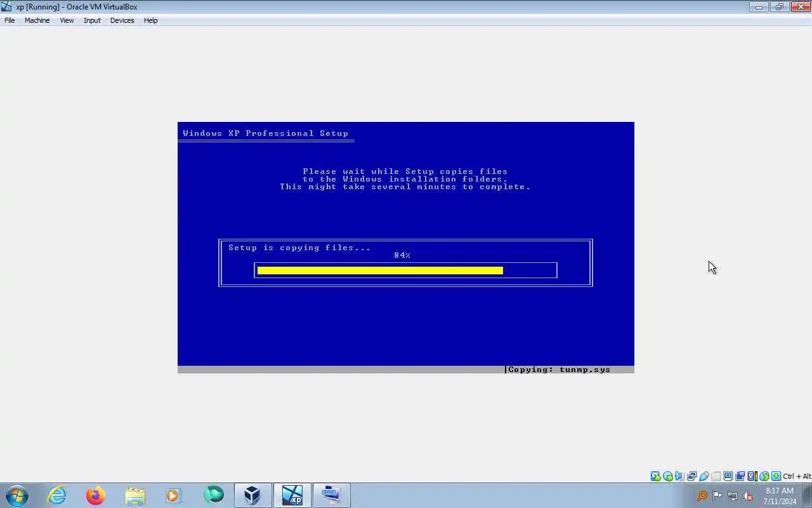Click the Show desktop strip beside the clock
This screenshot has height=508, width=812.
[x=808, y=495]
